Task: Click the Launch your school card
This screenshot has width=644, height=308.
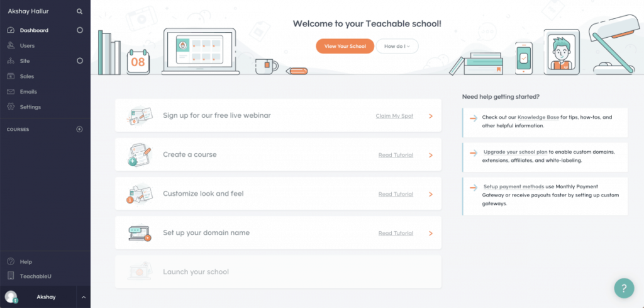Action: [x=278, y=272]
